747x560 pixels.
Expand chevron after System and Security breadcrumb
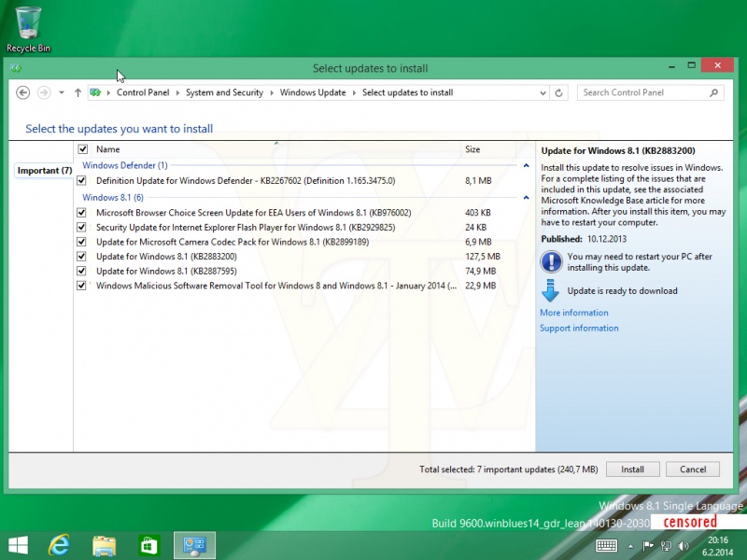(x=272, y=92)
